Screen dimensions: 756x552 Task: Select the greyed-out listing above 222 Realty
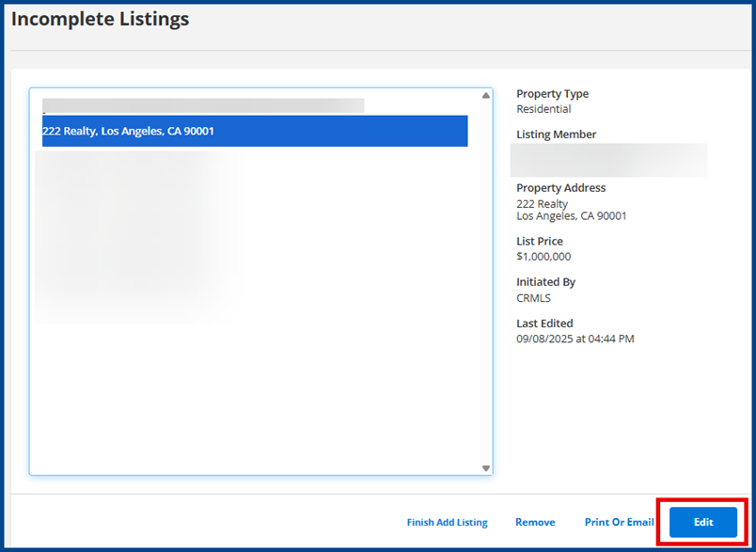203,105
